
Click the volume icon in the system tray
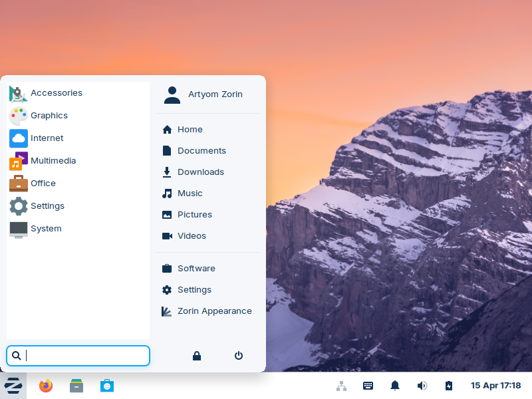click(422, 386)
